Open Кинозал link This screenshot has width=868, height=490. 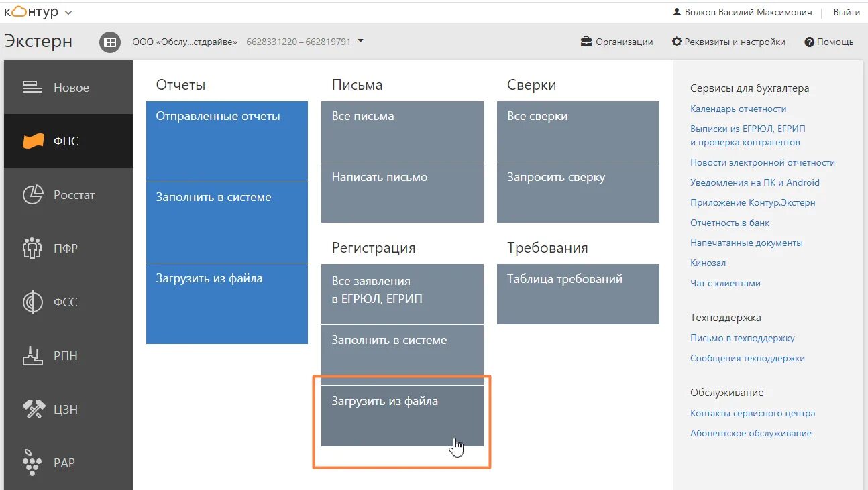(x=708, y=263)
